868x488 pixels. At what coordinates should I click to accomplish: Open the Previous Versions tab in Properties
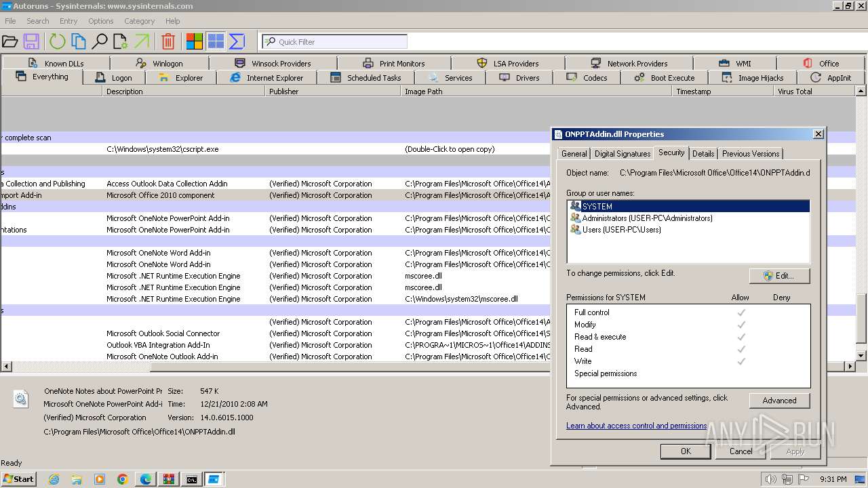pos(751,154)
